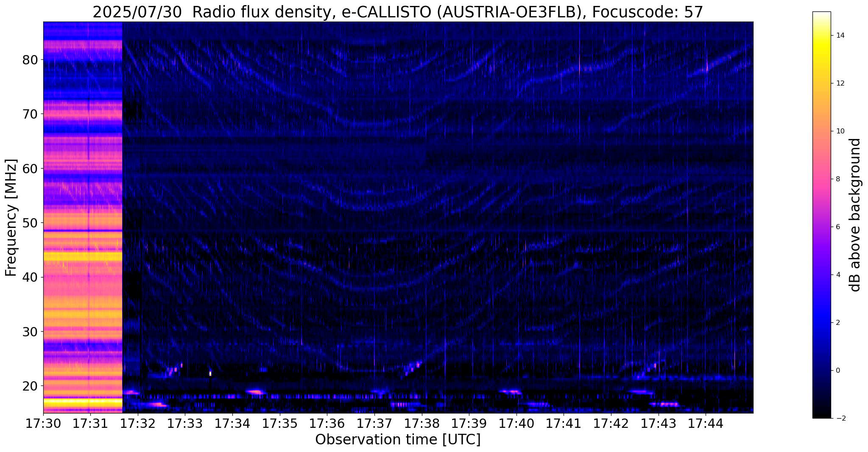This screenshot has height=452, width=868.
Task: Click the 17:30 time tick label
Action: pyautogui.click(x=43, y=424)
